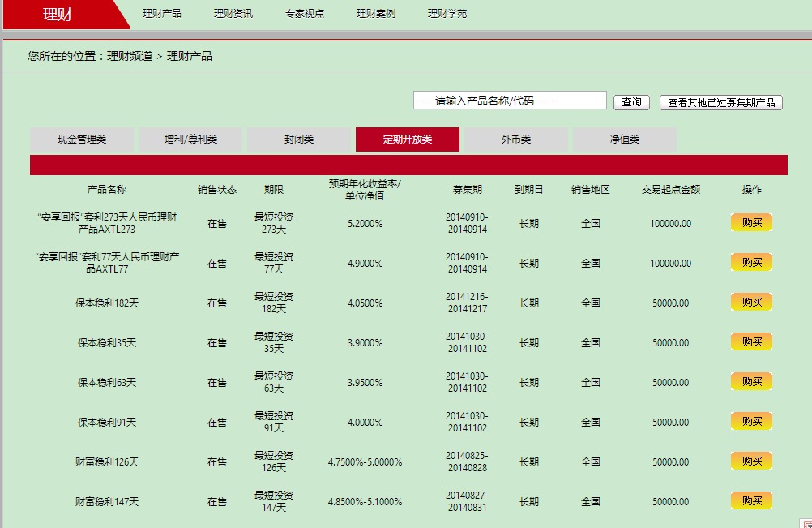Go to 理财频道 in the breadcrumb
The height and width of the screenshot is (528, 812).
pyautogui.click(x=130, y=56)
